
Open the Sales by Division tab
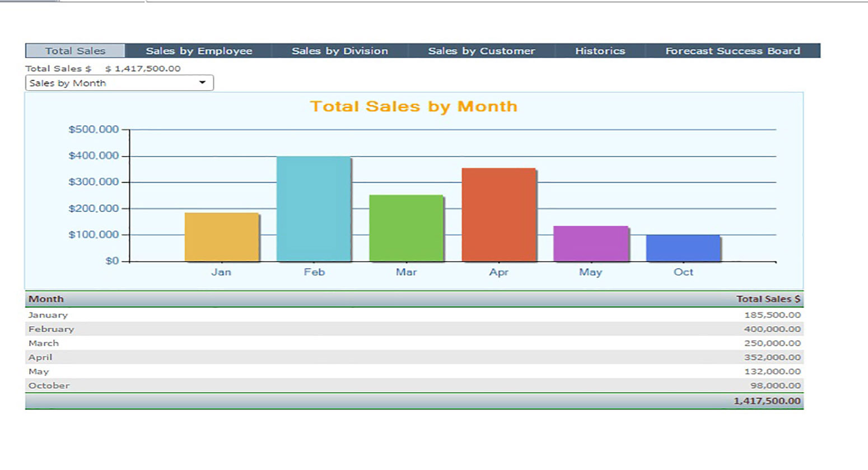tap(339, 51)
